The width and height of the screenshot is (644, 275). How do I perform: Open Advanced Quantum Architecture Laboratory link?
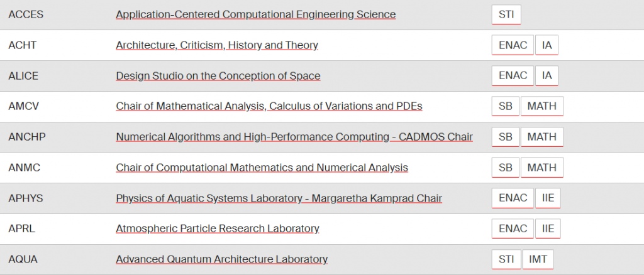point(221,259)
